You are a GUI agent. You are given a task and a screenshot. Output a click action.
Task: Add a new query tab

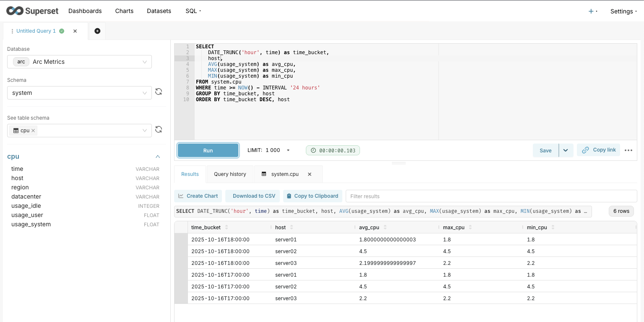click(97, 31)
